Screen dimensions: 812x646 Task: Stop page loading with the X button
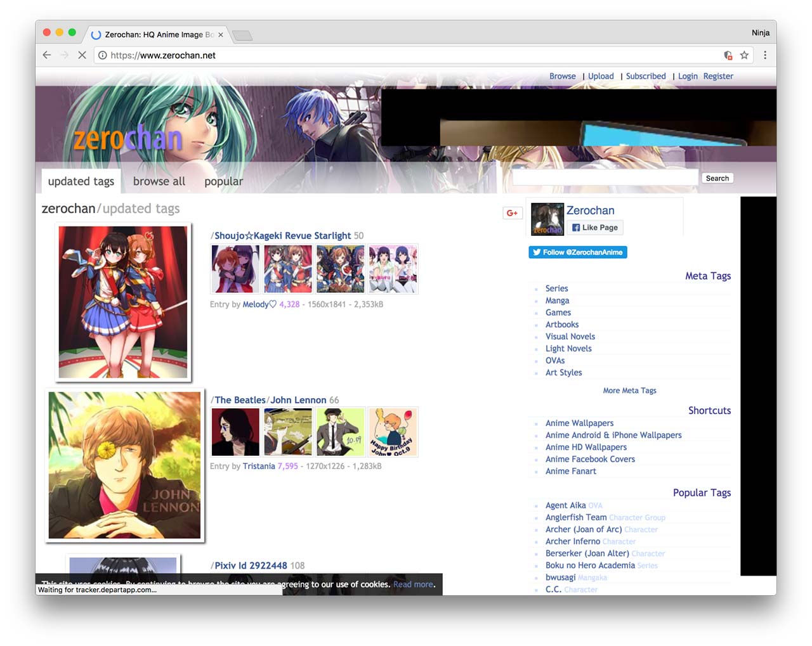(82, 55)
